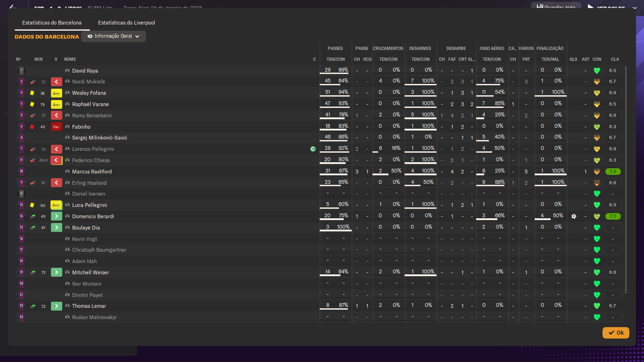Click the FINALIZAÇÃO column group header
644x362 pixels.
point(550,49)
